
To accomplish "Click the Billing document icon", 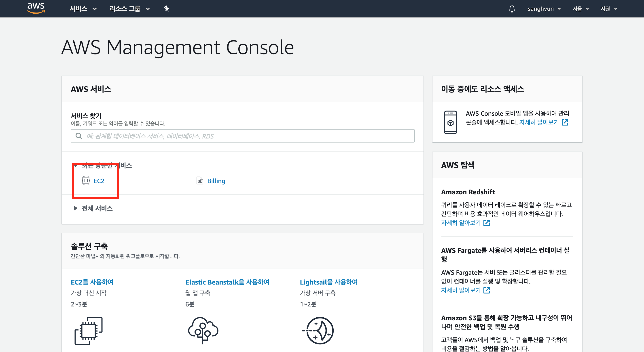I will pyautogui.click(x=199, y=180).
